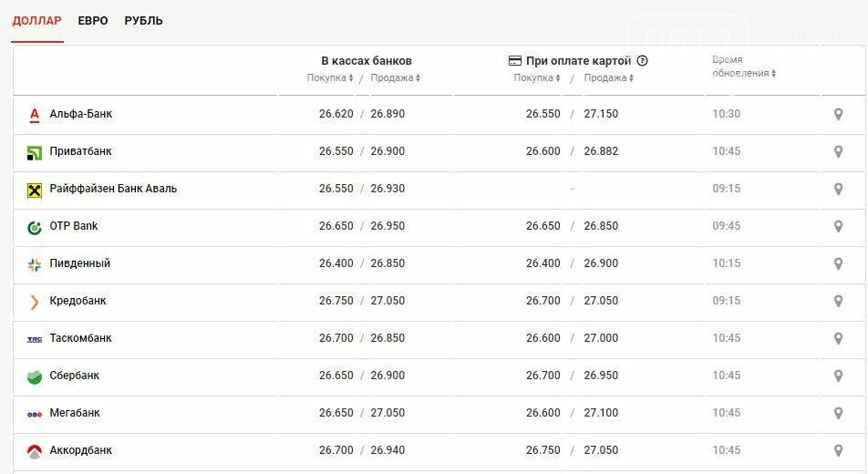Click the Альфа-Банк name link
Screen dimensions: 868x474
(x=81, y=114)
